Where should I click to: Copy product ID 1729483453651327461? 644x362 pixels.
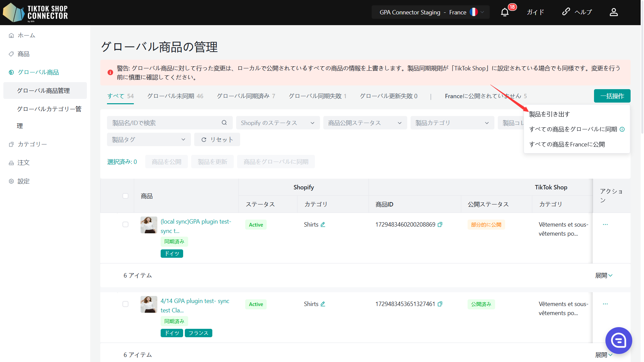440,304
